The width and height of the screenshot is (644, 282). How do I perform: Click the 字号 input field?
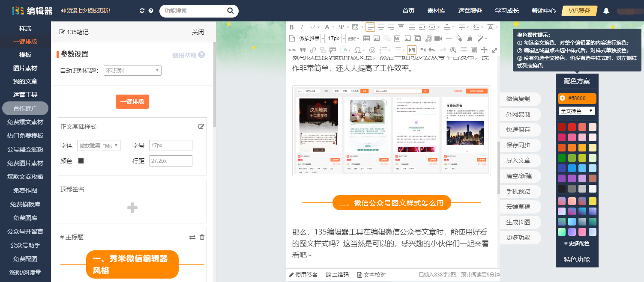pos(171,145)
